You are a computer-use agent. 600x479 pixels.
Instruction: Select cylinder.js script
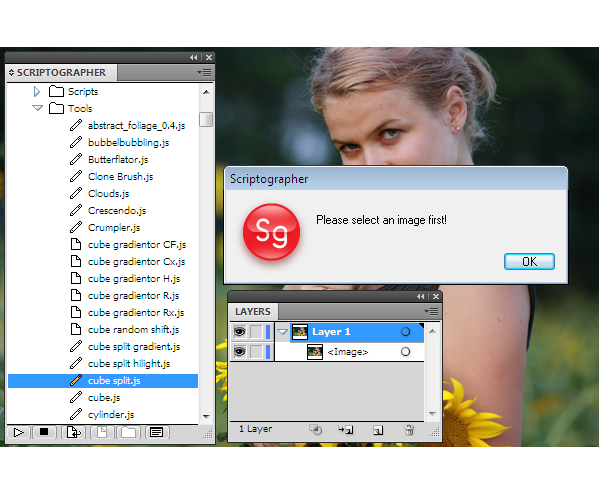pos(111,415)
